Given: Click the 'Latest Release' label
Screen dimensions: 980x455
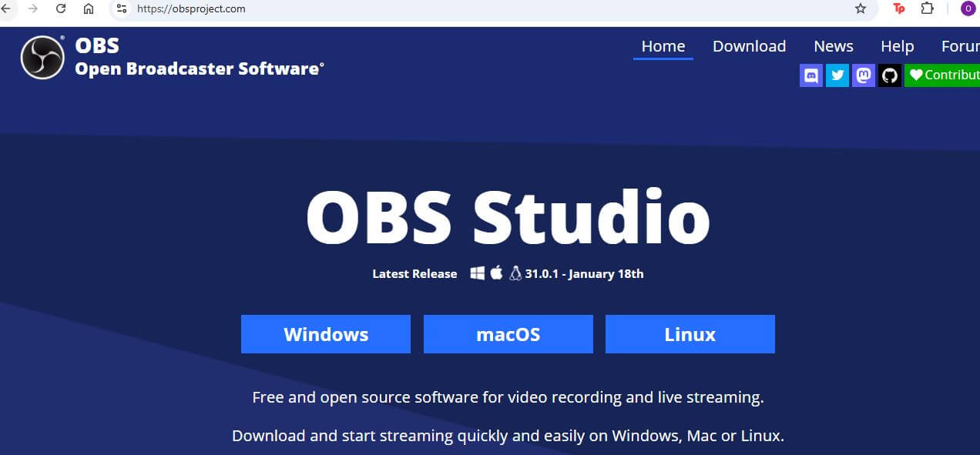Looking at the screenshot, I should click(414, 274).
